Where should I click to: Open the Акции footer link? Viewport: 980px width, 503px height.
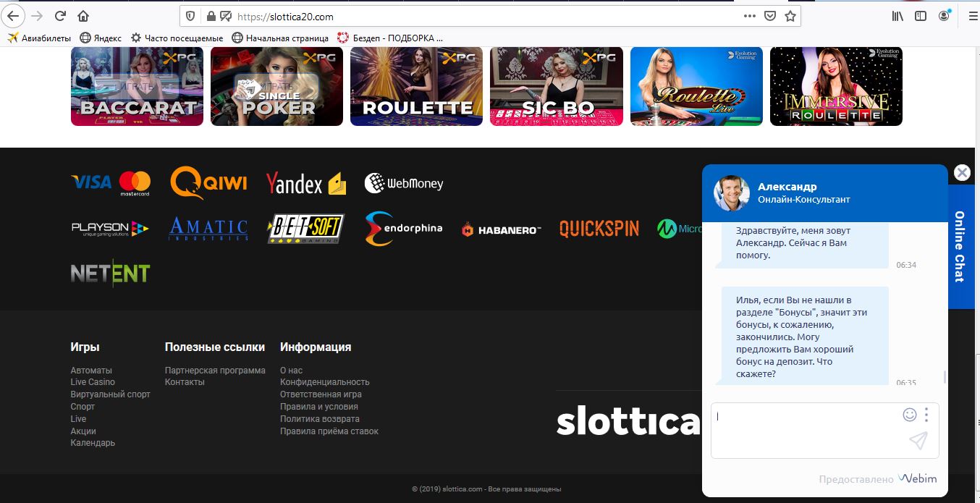(x=83, y=431)
